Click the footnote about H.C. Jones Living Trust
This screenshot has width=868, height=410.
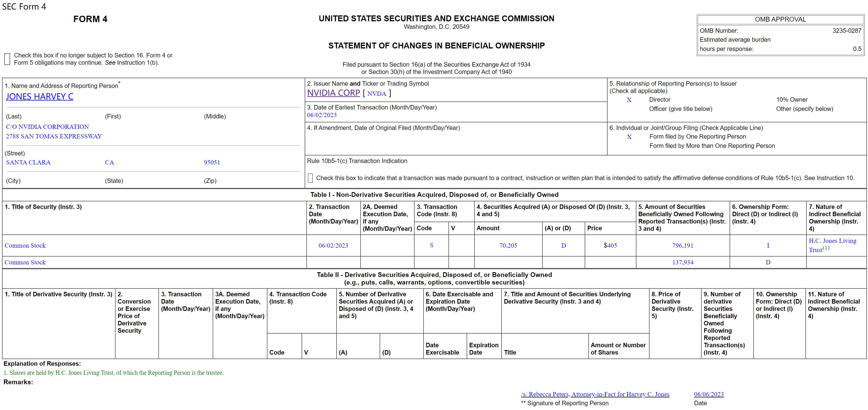[114, 373]
